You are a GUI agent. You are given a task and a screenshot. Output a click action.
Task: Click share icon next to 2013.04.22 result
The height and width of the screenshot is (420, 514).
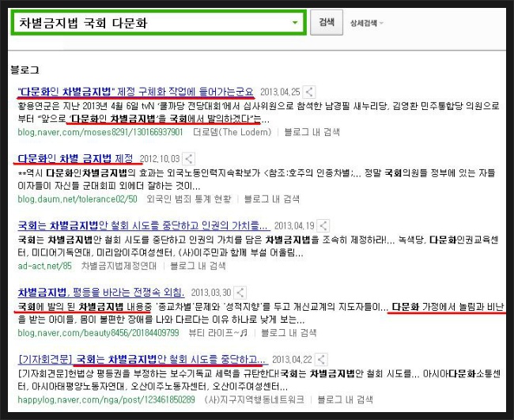tap(321, 359)
